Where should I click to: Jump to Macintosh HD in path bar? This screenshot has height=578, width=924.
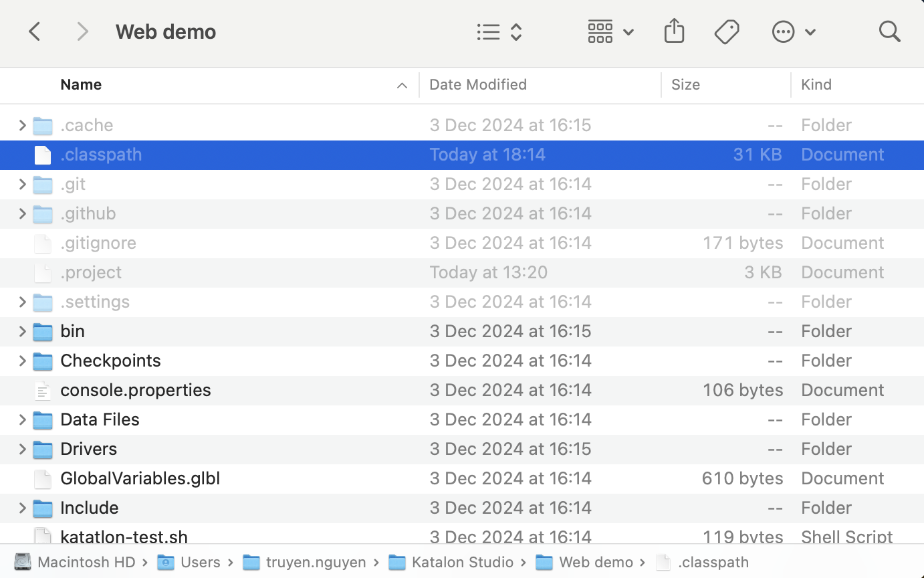86,562
